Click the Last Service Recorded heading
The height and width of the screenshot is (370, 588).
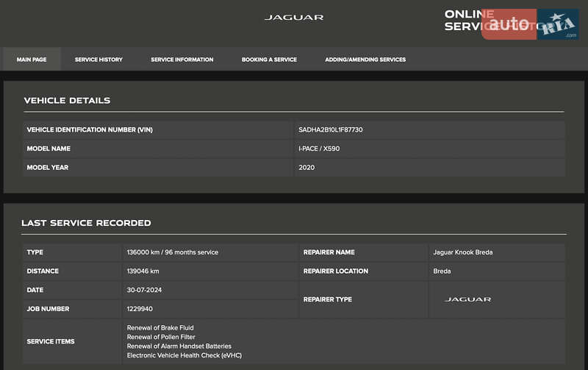pyautogui.click(x=86, y=223)
